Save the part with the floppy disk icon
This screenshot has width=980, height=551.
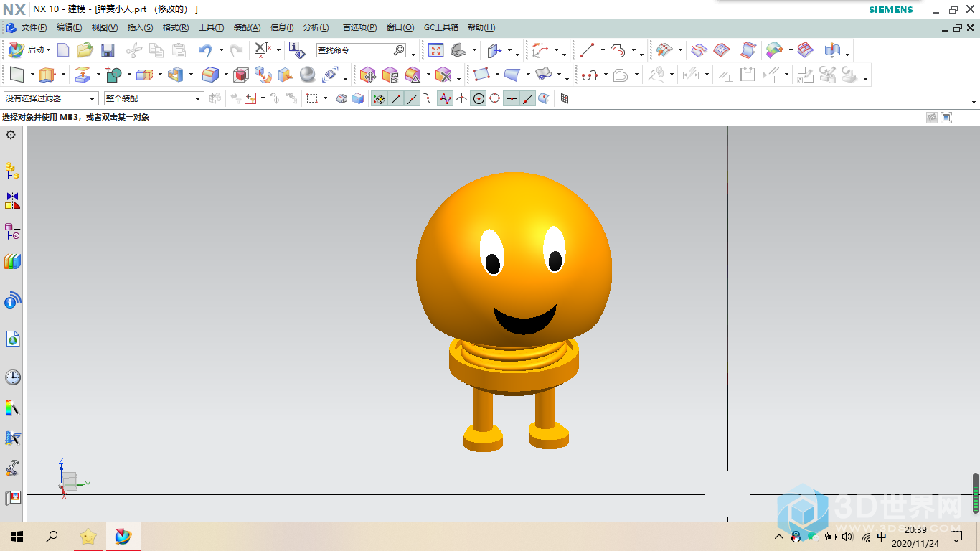pyautogui.click(x=108, y=50)
